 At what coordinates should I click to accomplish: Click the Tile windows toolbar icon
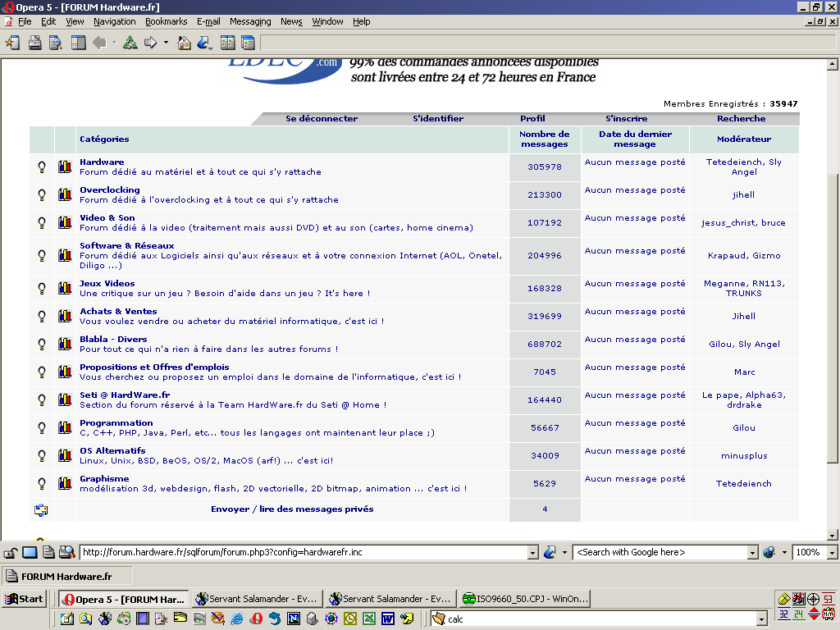(x=228, y=43)
